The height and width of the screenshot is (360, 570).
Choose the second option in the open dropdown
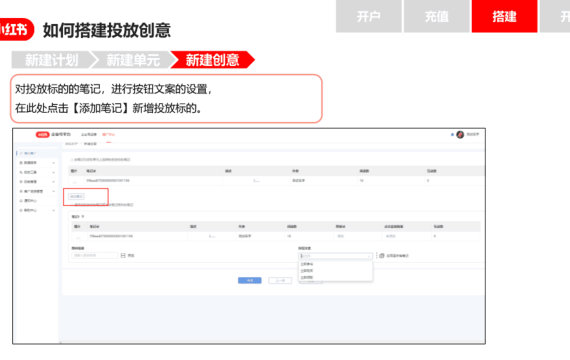[x=335, y=271]
